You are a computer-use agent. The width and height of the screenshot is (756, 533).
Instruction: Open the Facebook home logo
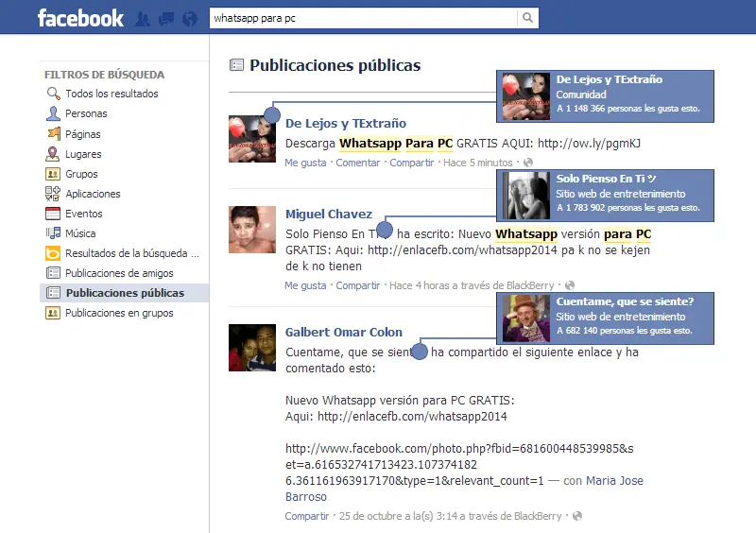[80, 18]
